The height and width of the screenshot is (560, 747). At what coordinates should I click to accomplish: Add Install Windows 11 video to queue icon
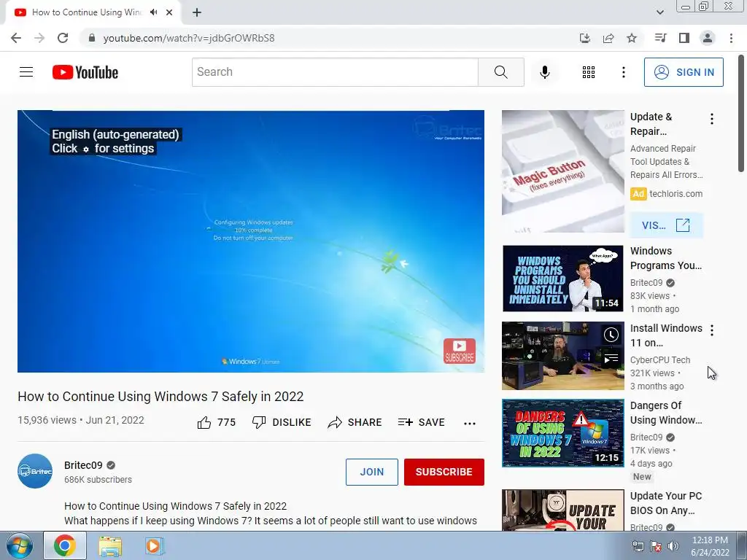pyautogui.click(x=611, y=359)
